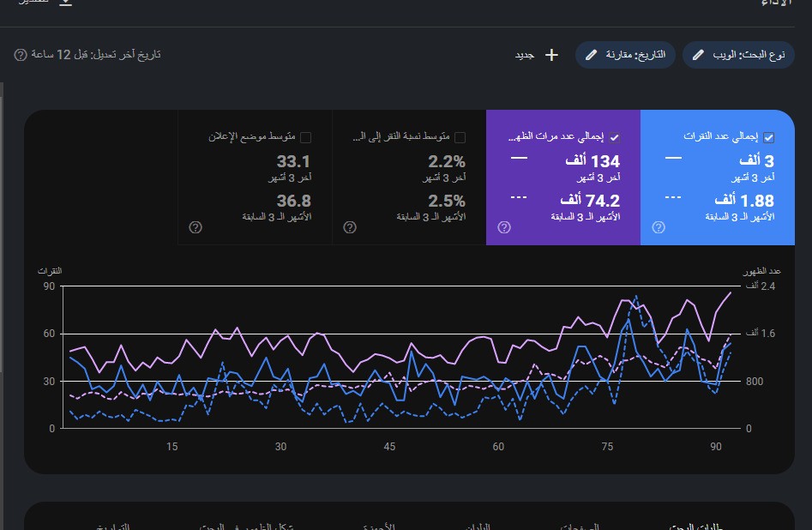
Task: Click the 134 ألف impressions value
Action: tap(592, 160)
